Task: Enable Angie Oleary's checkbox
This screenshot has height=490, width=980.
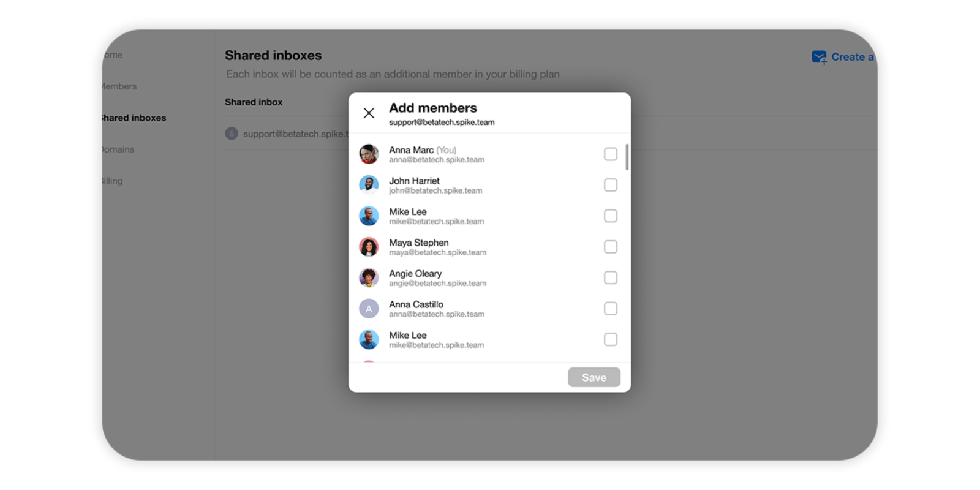Action: coord(610,277)
